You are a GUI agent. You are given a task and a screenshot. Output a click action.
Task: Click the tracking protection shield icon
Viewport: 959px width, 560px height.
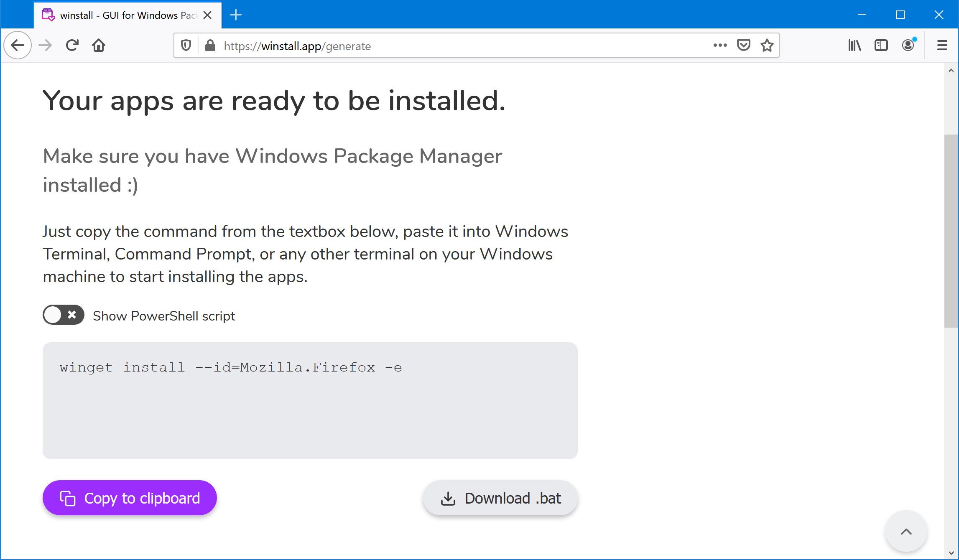coord(186,45)
